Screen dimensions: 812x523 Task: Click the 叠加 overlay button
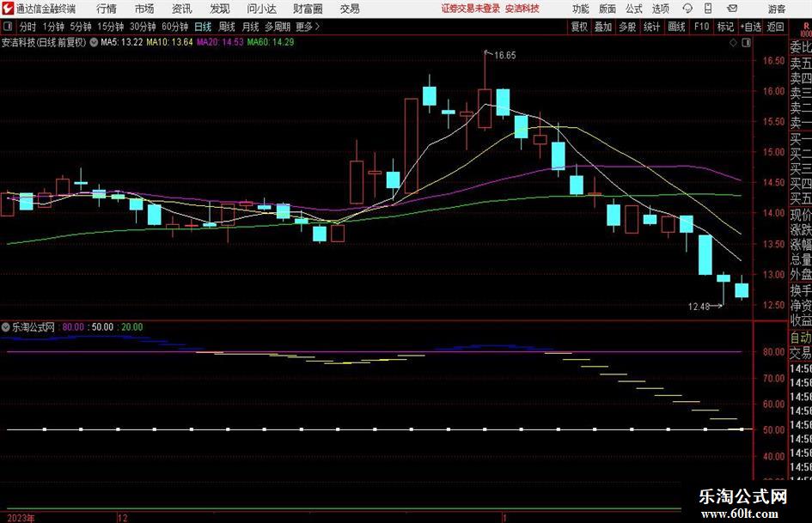pyautogui.click(x=603, y=27)
